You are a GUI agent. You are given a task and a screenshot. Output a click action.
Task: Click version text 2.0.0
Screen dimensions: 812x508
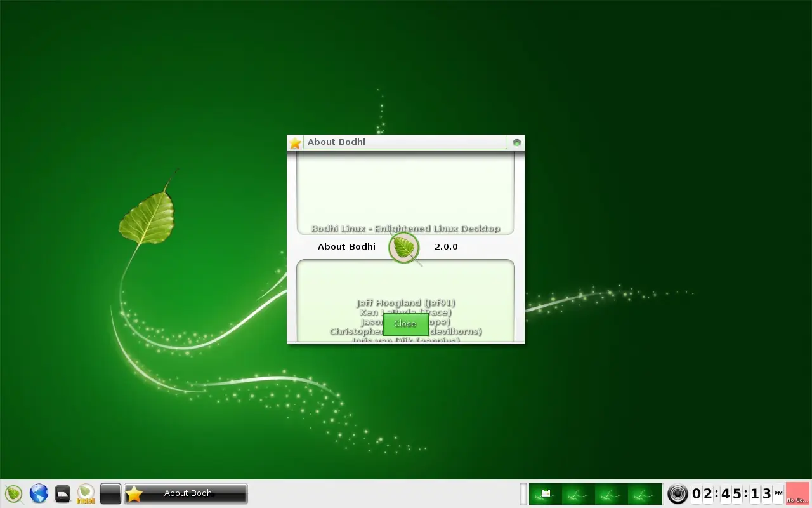click(446, 246)
